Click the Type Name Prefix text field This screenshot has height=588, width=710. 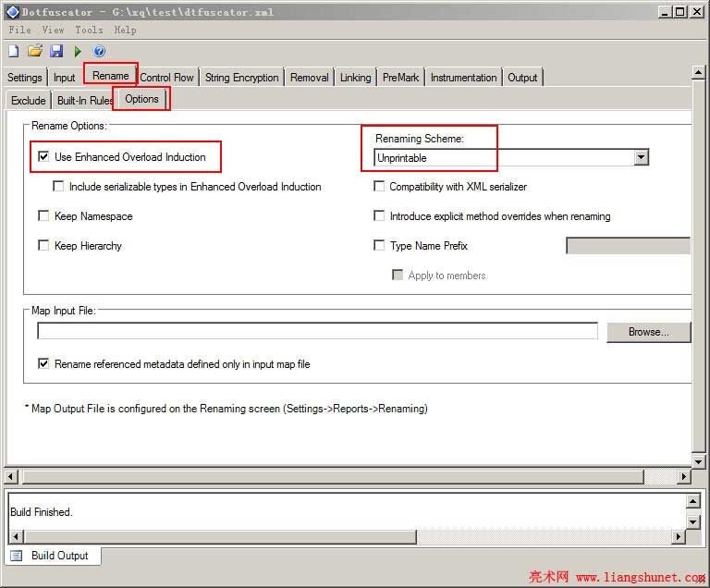point(629,246)
